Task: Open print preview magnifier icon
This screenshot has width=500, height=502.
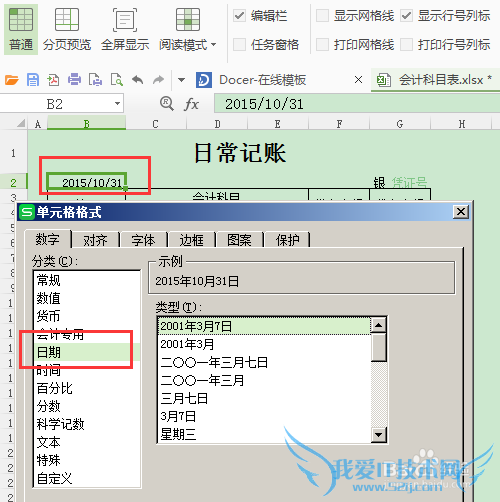Action: click(117, 80)
